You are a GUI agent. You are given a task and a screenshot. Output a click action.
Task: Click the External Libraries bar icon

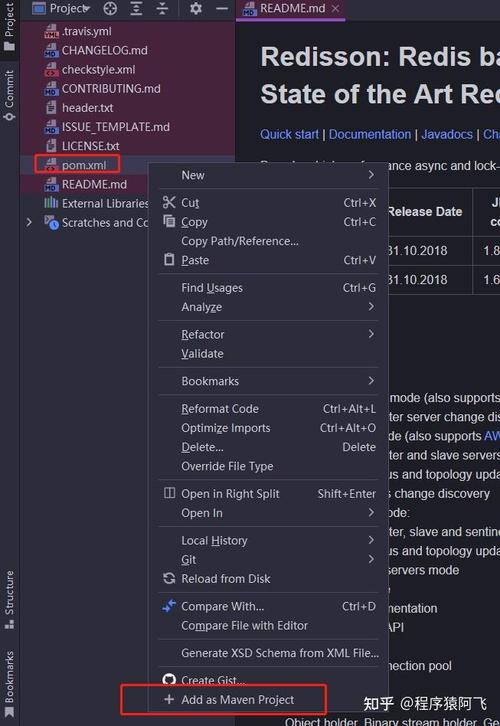pyautogui.click(x=51, y=203)
